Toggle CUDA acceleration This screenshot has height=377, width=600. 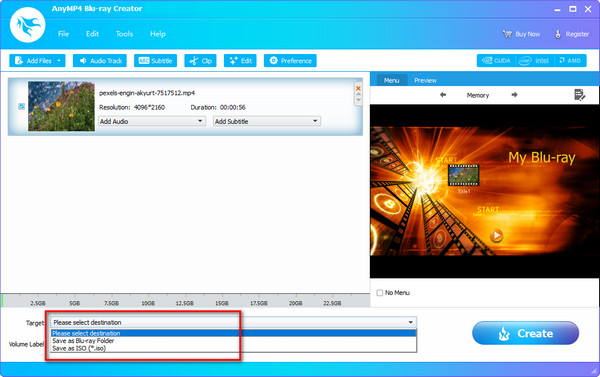(496, 60)
